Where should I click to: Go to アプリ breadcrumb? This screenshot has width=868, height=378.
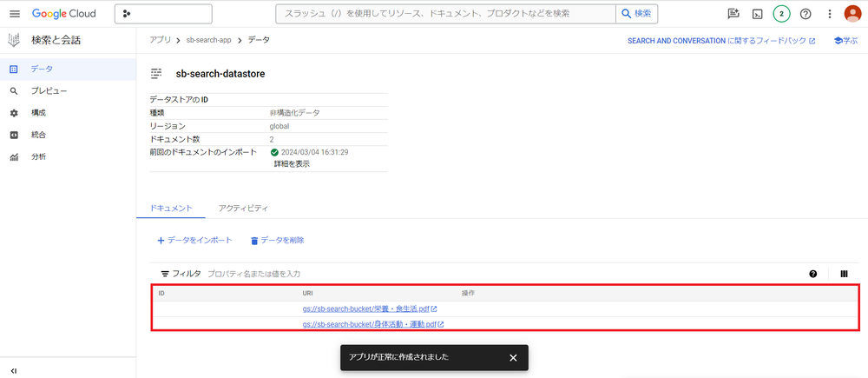[160, 40]
